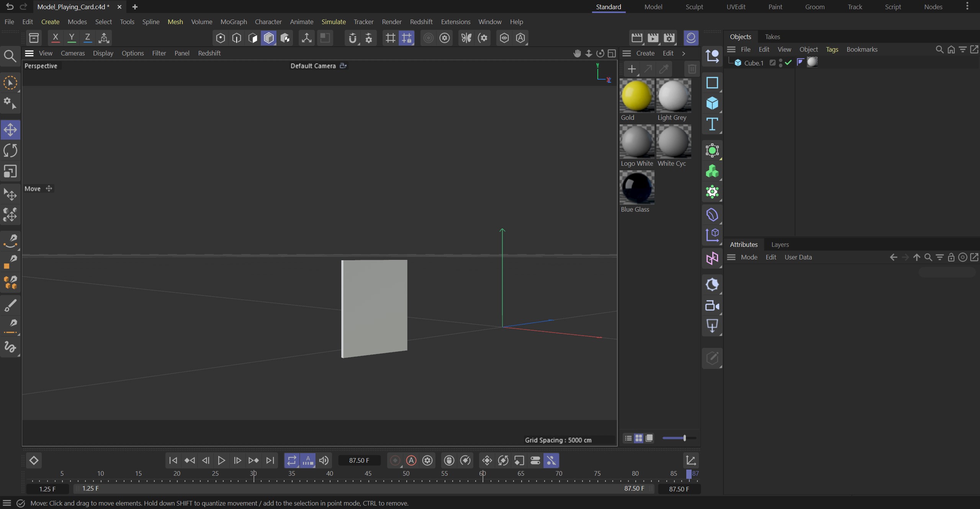Switch to the Takes tab

click(772, 36)
